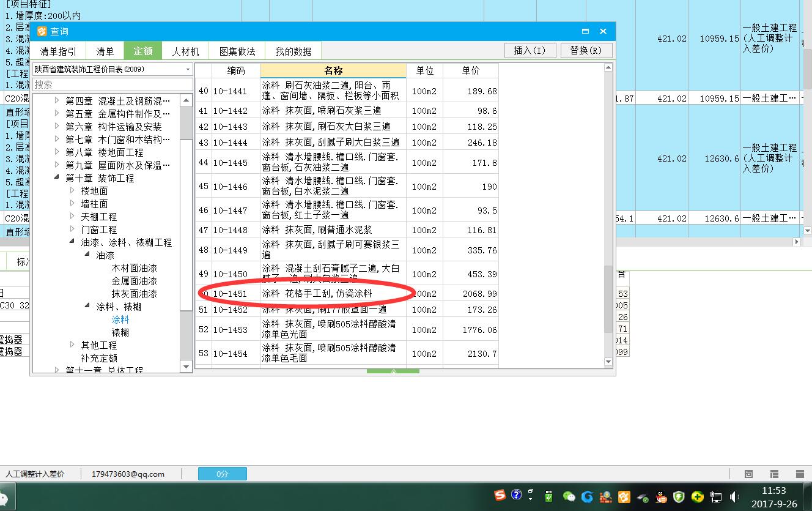Switch to 清单 tab
The image size is (812, 511).
click(x=105, y=51)
